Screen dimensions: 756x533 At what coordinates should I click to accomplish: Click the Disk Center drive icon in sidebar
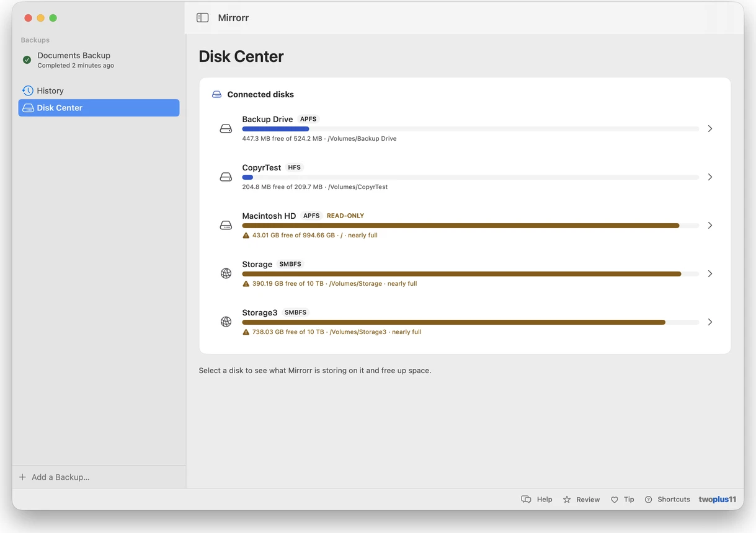pyautogui.click(x=28, y=108)
